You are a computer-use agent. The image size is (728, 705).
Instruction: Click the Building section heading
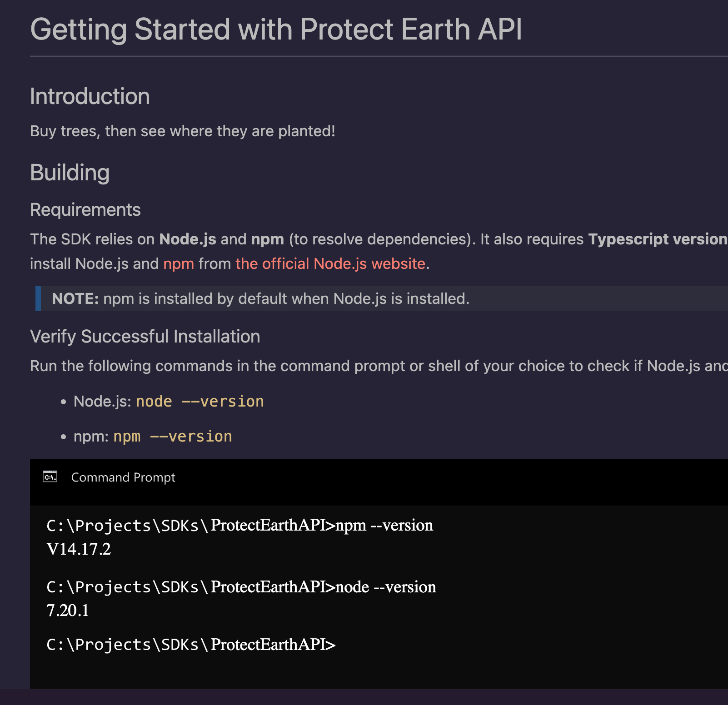point(70,173)
